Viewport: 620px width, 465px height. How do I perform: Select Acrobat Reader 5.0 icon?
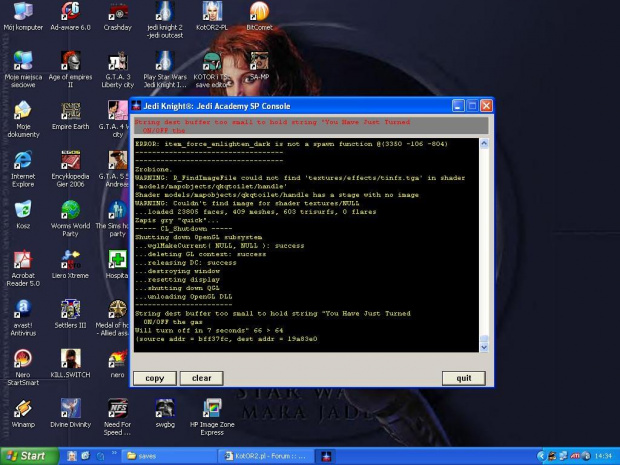(x=23, y=268)
